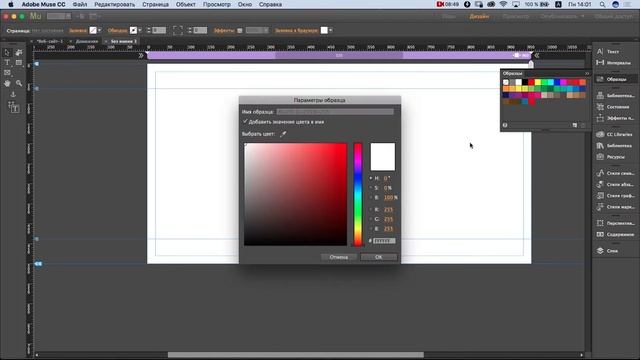Collapse the Образцы floating panel chevrons
The image size is (640, 360).
pyautogui.click(x=587, y=73)
